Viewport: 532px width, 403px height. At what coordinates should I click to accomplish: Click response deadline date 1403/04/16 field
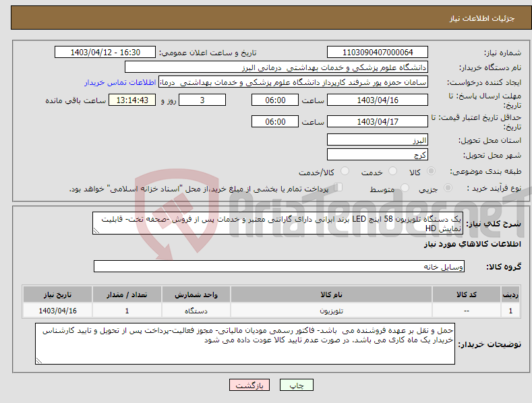click(x=378, y=100)
